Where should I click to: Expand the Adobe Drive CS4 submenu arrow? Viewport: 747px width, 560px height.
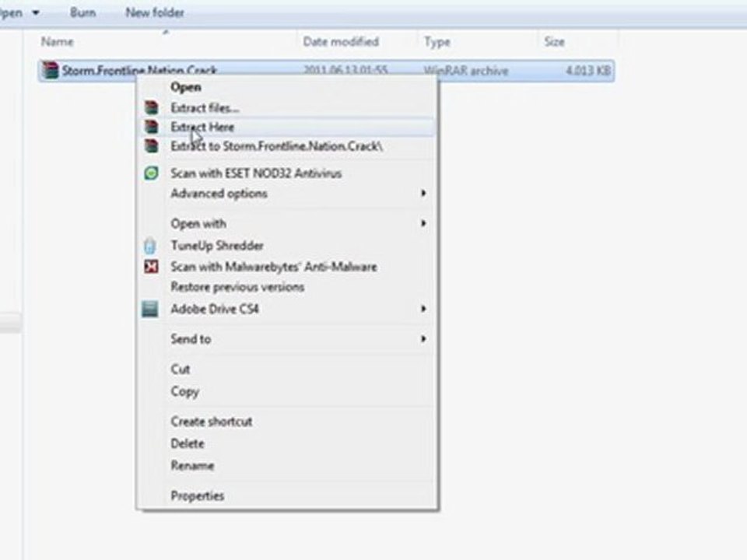click(423, 309)
